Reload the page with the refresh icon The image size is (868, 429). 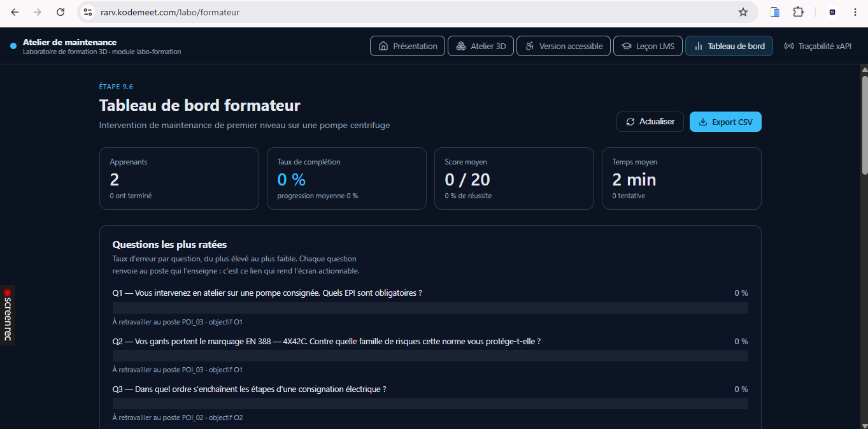pos(60,12)
